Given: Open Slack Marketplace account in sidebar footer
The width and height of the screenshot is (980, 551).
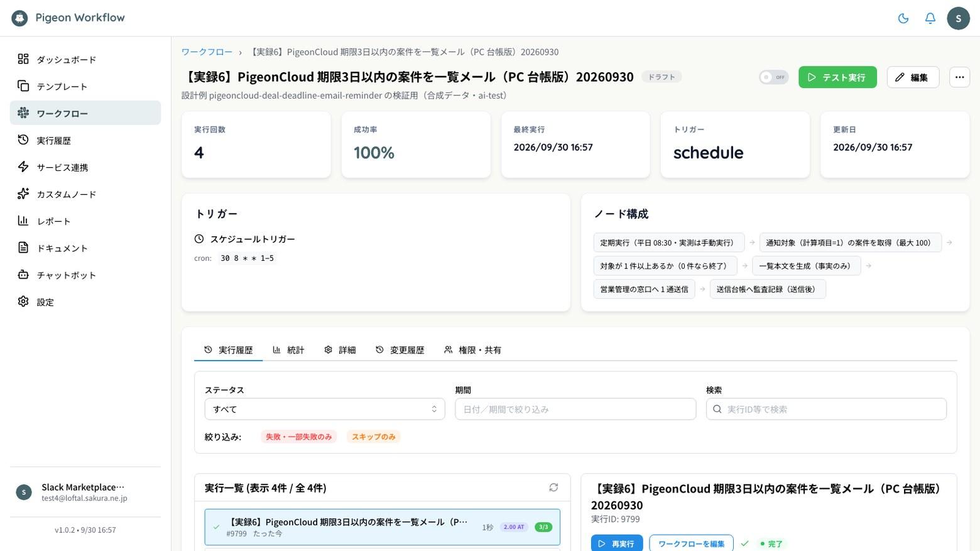Looking at the screenshot, I should (x=85, y=492).
